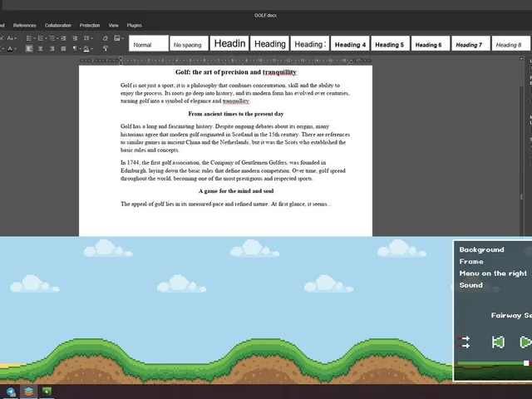Apply the No spacing style
Image resolution: width=532 pixels, height=399 pixels.
point(189,43)
